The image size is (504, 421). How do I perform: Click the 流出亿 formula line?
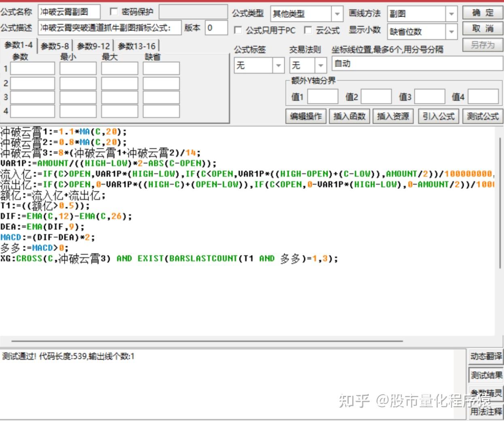pyautogui.click(x=247, y=184)
